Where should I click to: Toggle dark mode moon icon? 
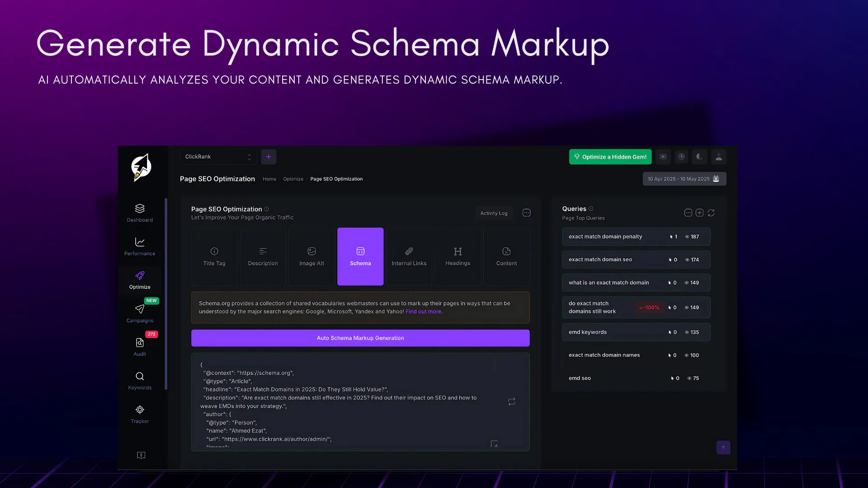click(700, 157)
